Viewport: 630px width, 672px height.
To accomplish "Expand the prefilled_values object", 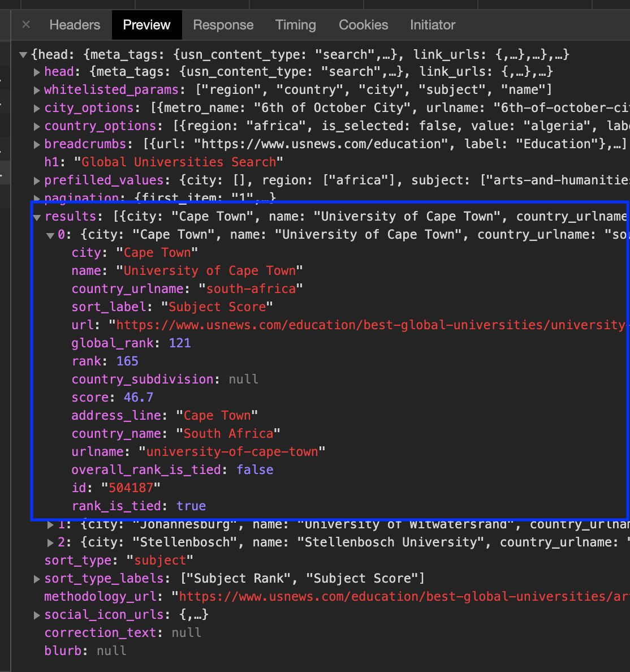I will [36, 180].
